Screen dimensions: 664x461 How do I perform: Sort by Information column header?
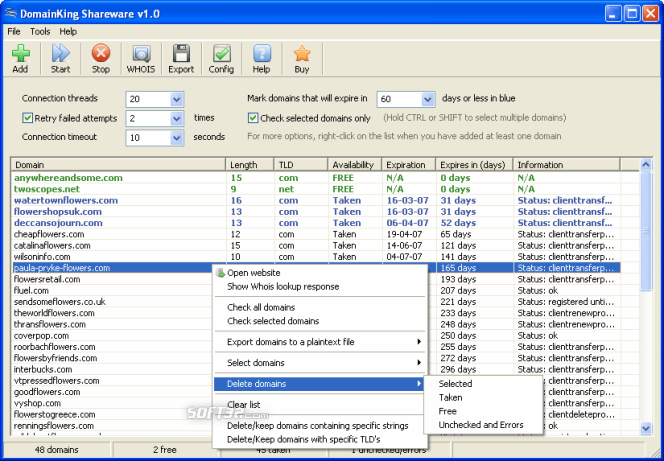click(x=566, y=165)
